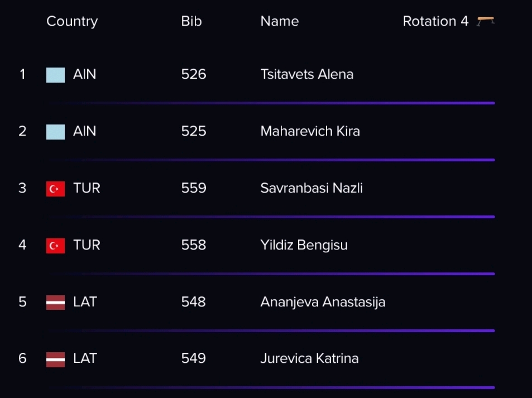
Task: Click the Name column header
Action: point(280,21)
